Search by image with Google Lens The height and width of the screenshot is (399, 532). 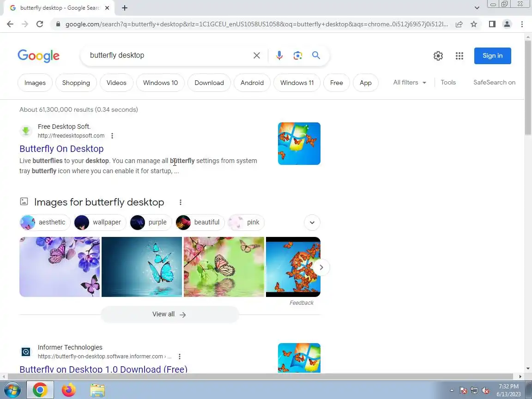(x=297, y=55)
